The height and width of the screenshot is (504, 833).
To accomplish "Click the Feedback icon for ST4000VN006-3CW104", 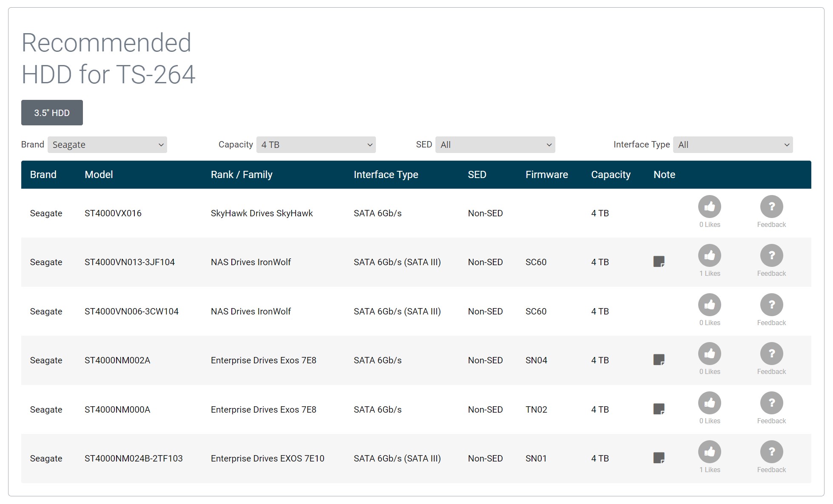I will [771, 305].
